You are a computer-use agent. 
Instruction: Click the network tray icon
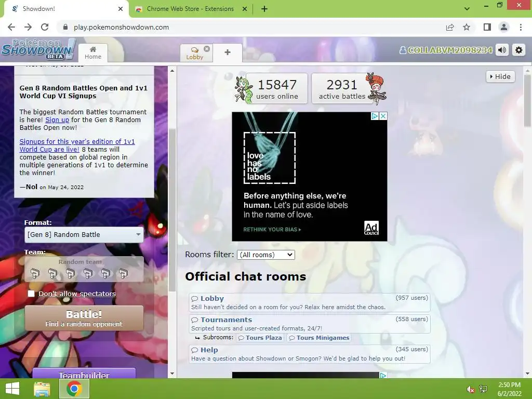(483, 389)
